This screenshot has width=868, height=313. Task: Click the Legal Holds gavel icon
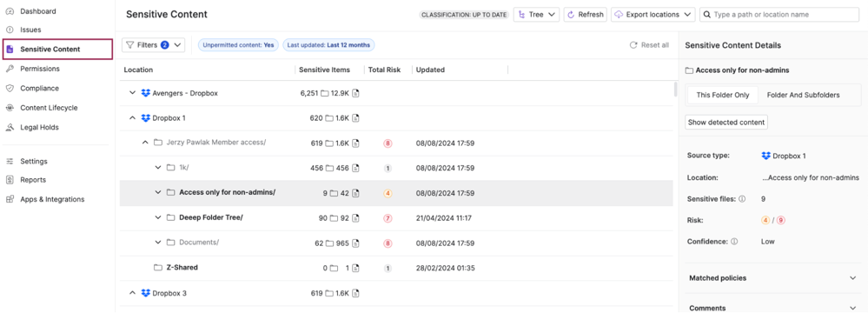[10, 128]
